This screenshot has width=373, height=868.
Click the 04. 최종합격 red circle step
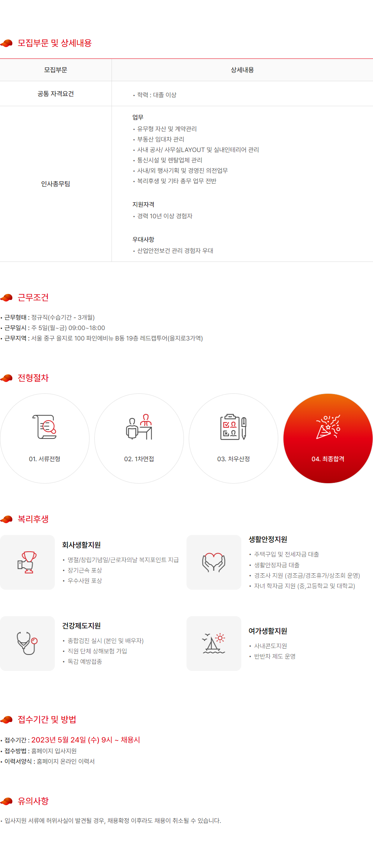[328, 438]
